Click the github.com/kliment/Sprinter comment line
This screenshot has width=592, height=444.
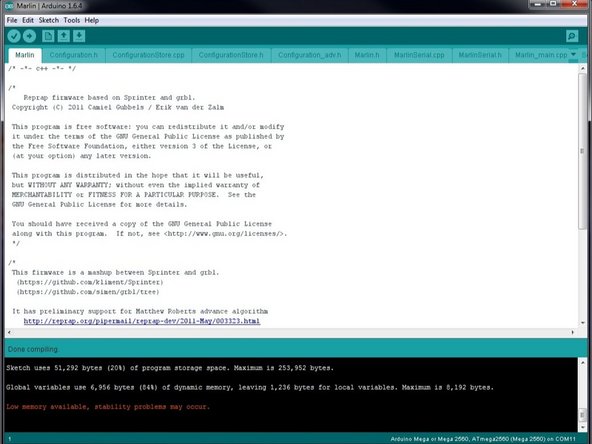[x=90, y=282]
